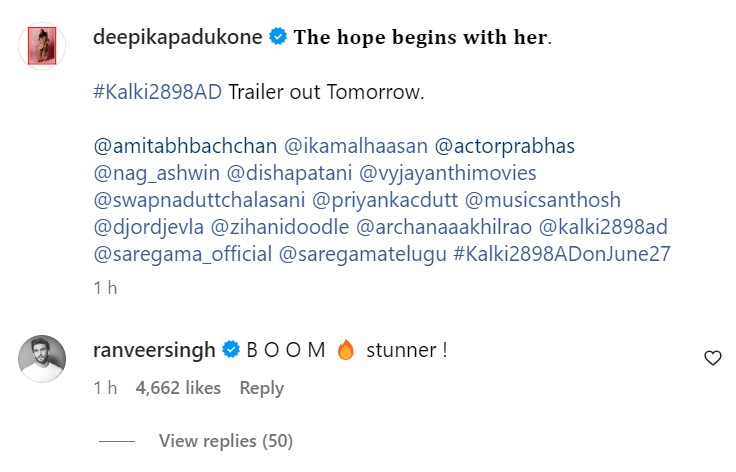
Task: Open the deepikapadukone username link
Action: coord(178,38)
